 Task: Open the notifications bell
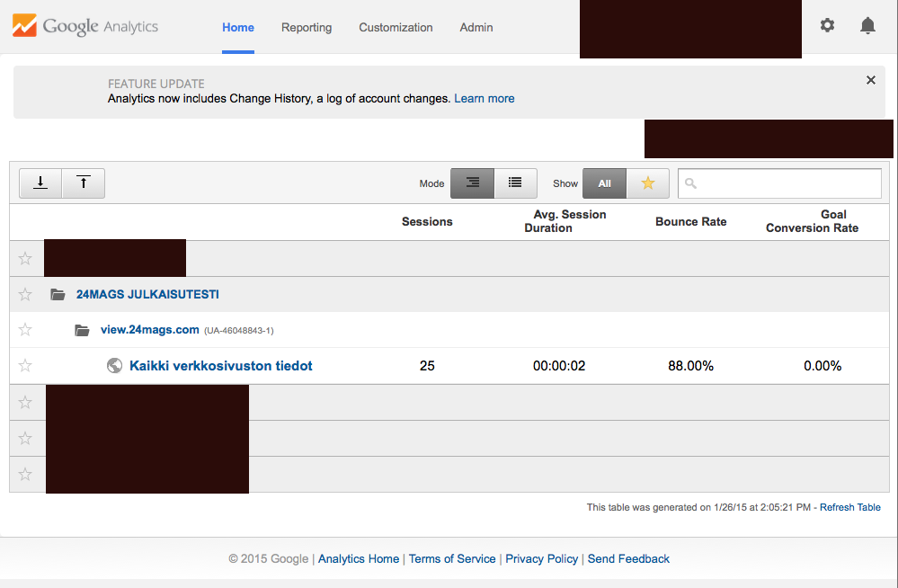coord(867,26)
